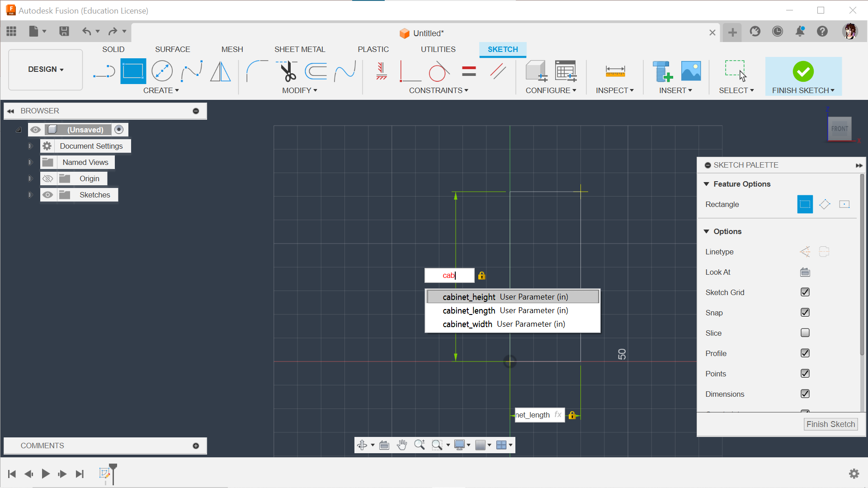Toggle the Sketch Grid checkbox
The image size is (868, 488).
coord(806,292)
